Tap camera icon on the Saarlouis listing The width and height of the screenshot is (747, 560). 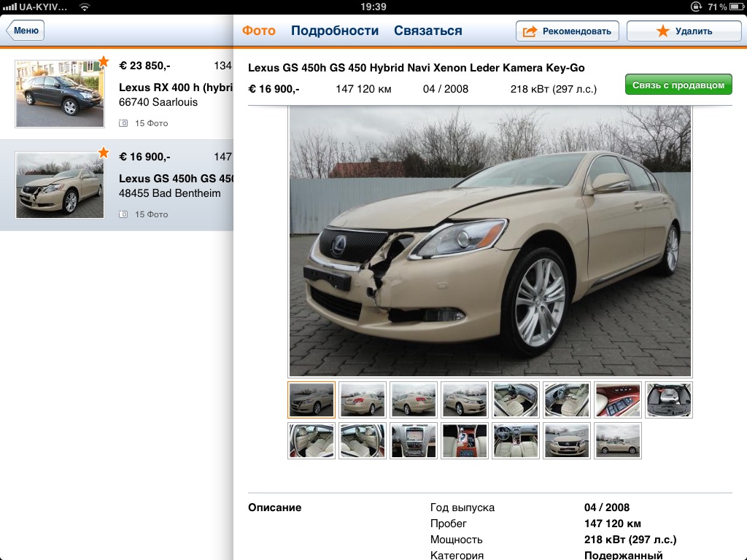pos(123,123)
